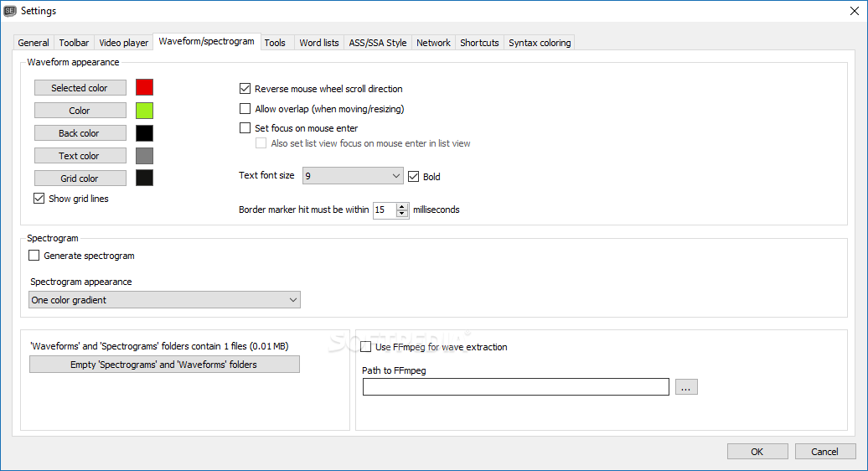Click the Text color button
The image size is (868, 471).
(x=80, y=156)
